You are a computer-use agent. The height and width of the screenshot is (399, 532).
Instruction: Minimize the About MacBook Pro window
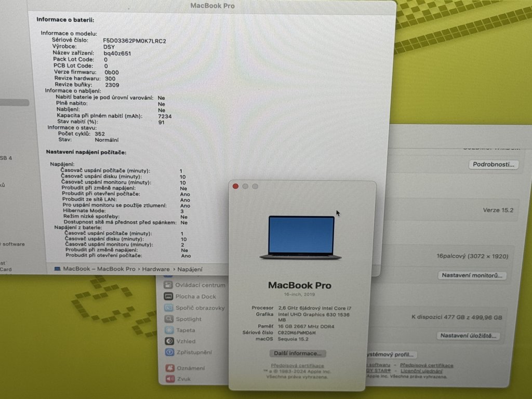click(x=245, y=187)
